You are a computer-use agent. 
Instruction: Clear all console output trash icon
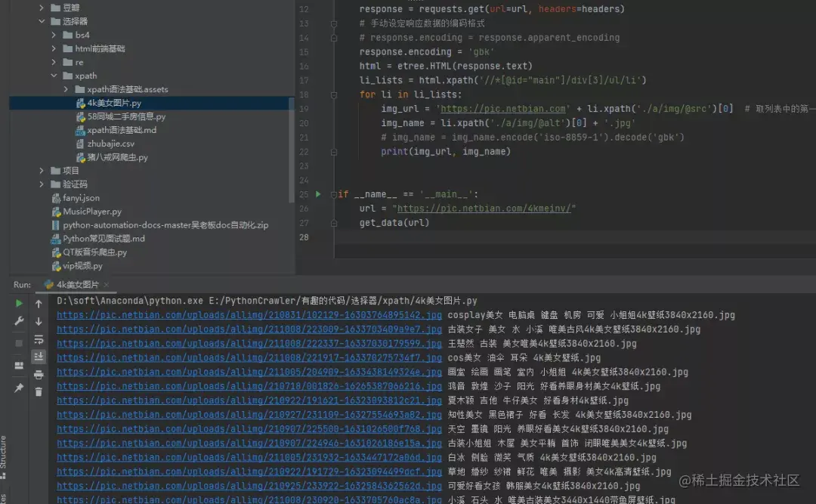[39, 391]
